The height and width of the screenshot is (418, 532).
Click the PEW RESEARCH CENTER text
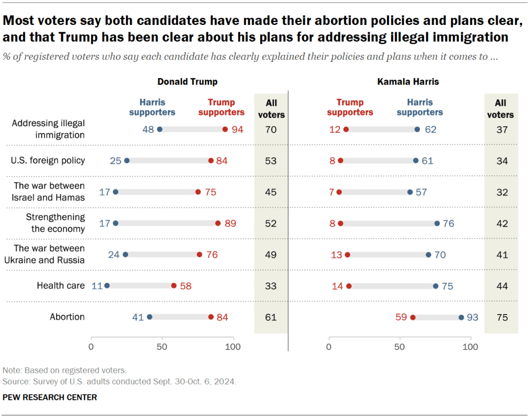click(x=50, y=398)
